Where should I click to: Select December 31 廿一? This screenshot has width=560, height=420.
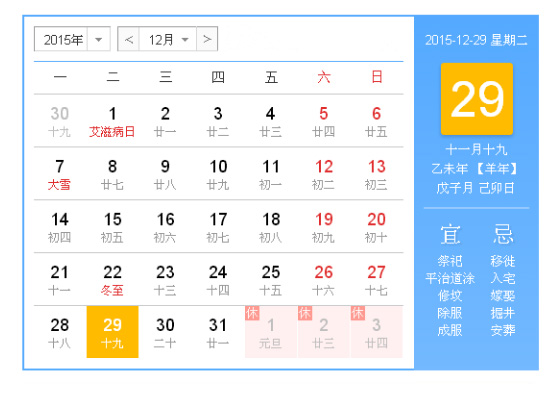click(x=218, y=332)
